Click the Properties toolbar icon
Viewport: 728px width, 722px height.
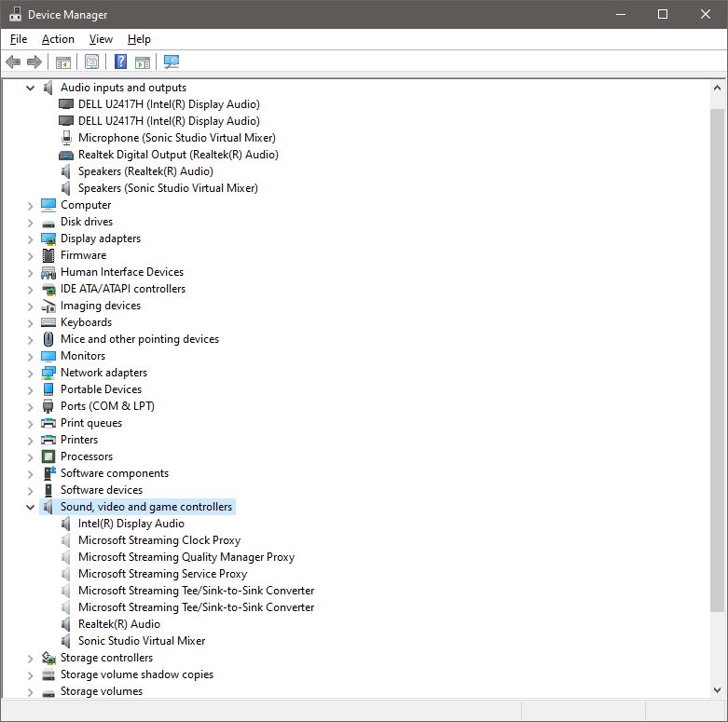pos(92,61)
